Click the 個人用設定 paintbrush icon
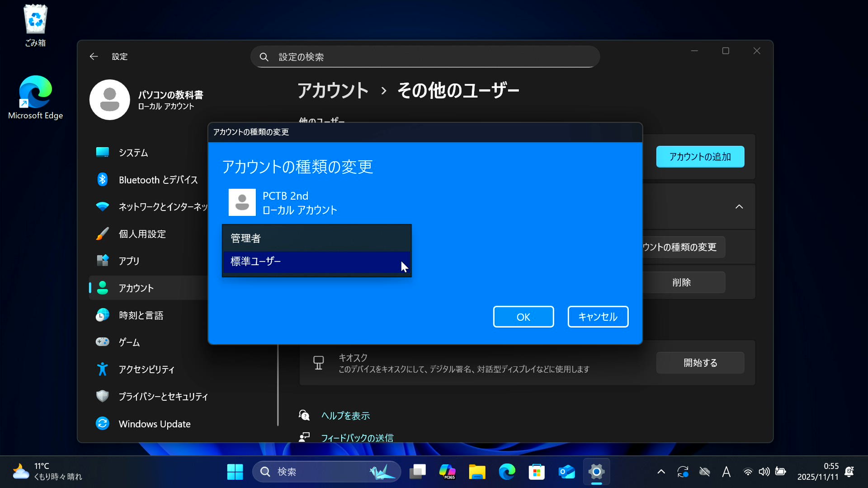The height and width of the screenshot is (488, 868). point(103,234)
